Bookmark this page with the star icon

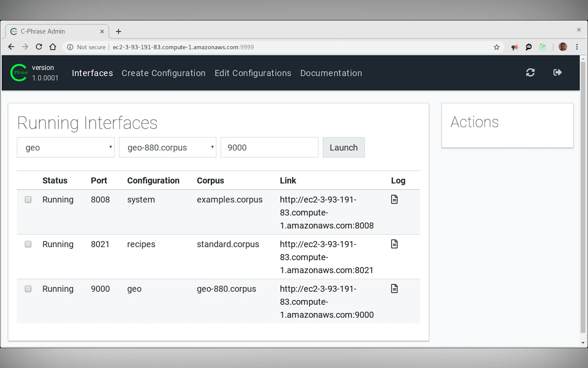pos(496,47)
